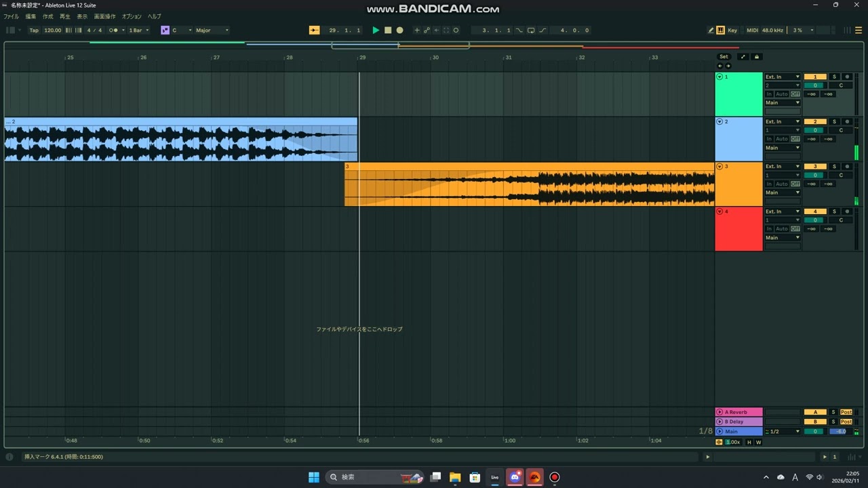The height and width of the screenshot is (488, 868).
Task: Open track 3 Main output dropdown
Action: coord(783,192)
